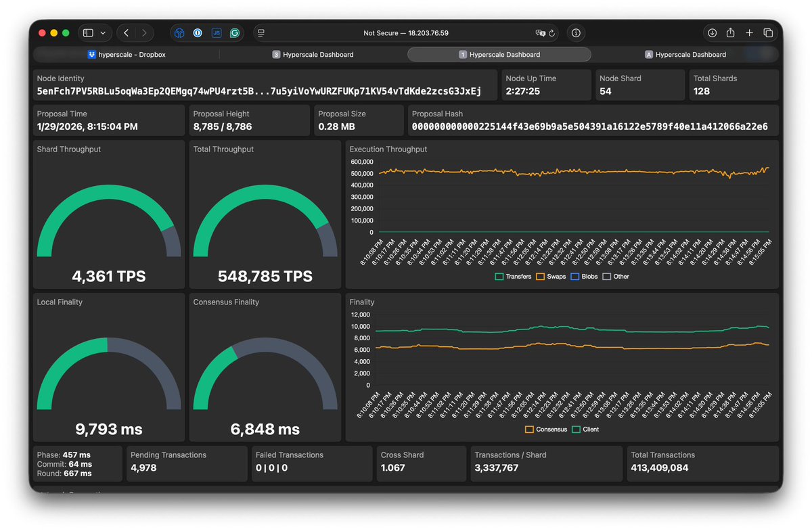Toggle Blobs series in Execution Throughput legend
Screen dimensions: 812x531
click(585, 277)
